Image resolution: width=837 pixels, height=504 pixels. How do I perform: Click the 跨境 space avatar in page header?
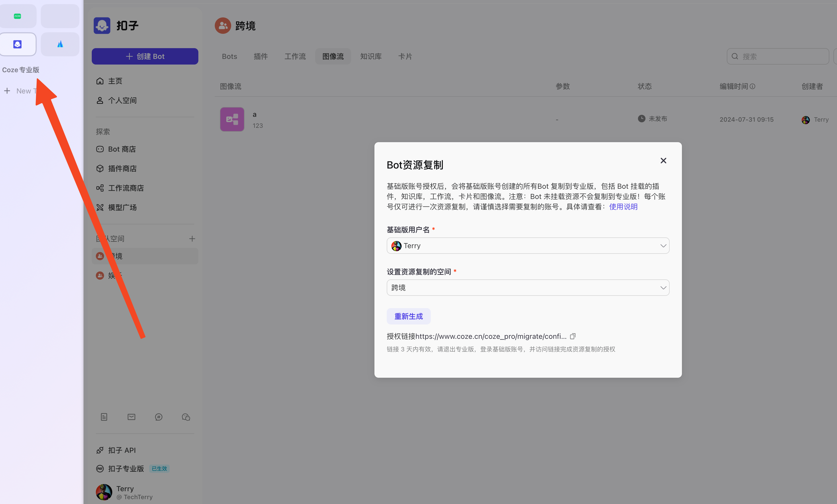223,25
